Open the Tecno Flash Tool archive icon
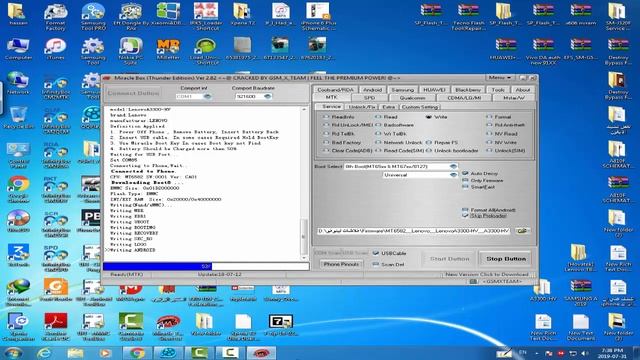The image size is (640, 360). click(468, 17)
